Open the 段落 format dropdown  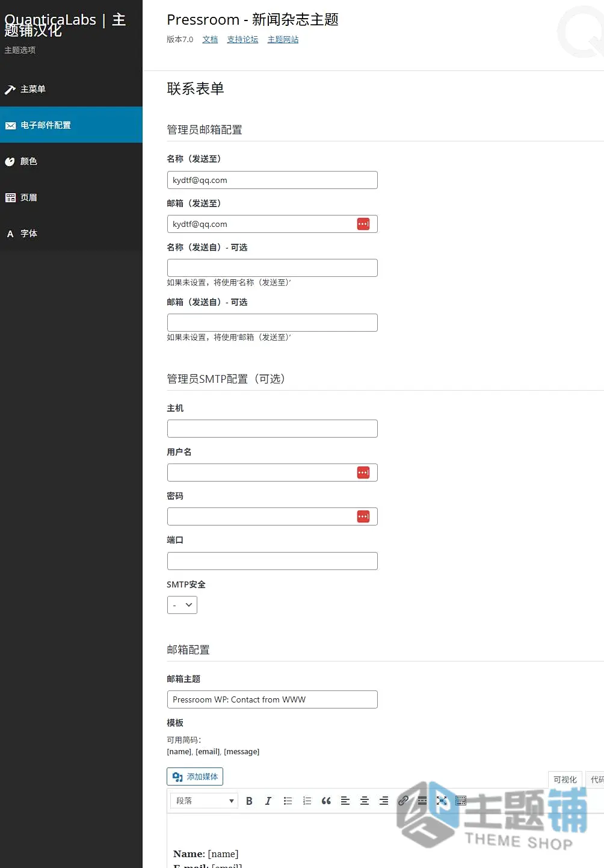coord(205,801)
